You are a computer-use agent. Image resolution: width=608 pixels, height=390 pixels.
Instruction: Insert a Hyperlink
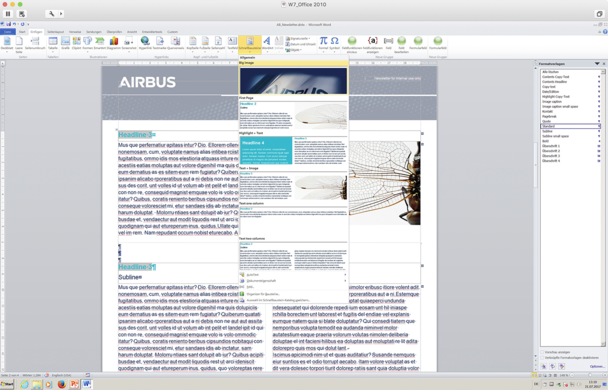click(145, 43)
